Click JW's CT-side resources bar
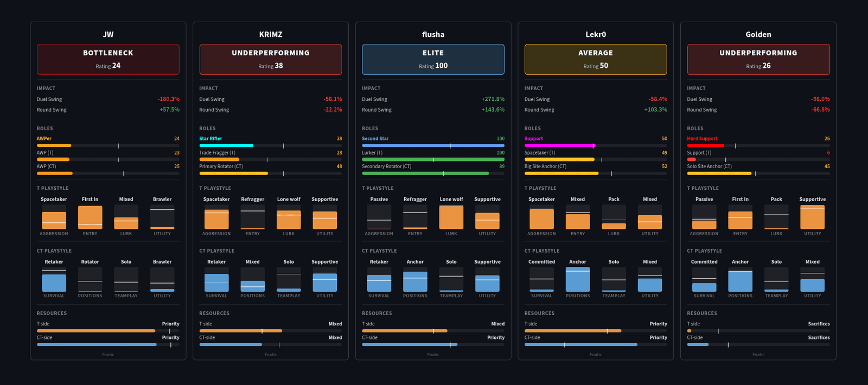This screenshot has width=868, height=385. tap(108, 344)
